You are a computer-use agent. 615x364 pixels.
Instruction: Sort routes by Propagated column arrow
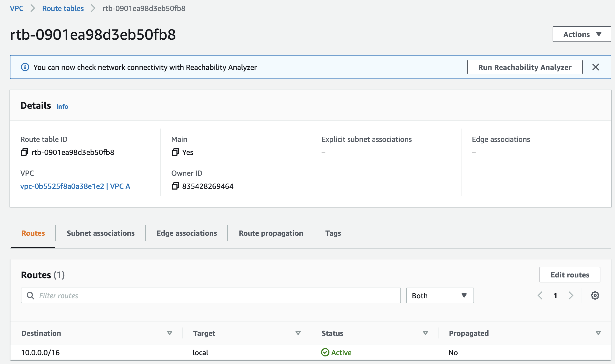(598, 333)
